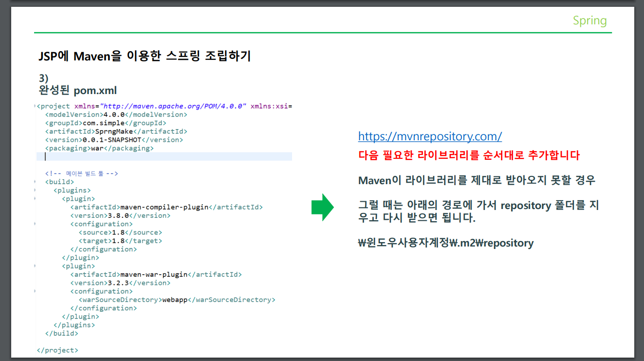Click the '완성된 pom.xml' heading
This screenshot has height=361, width=644.
[x=77, y=90]
